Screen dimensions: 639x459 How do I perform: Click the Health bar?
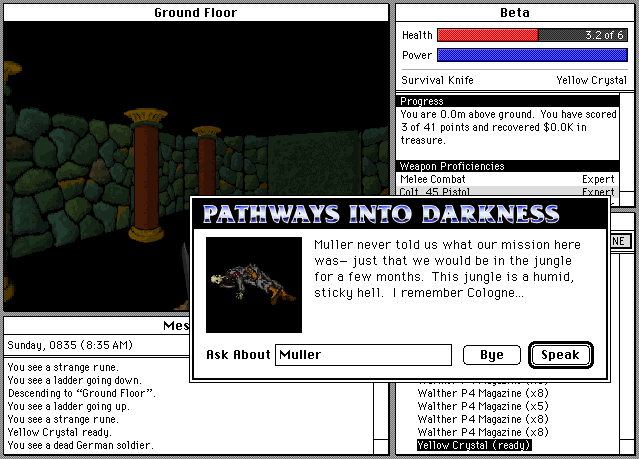(532, 35)
